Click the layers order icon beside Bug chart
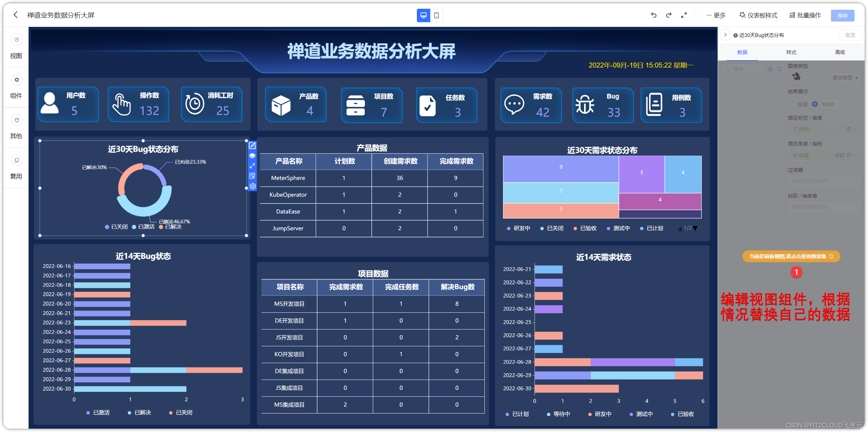 tap(252, 156)
